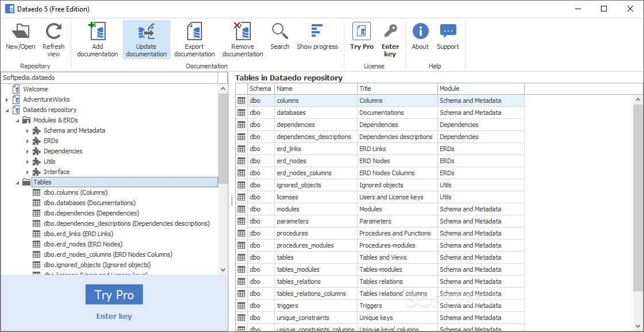Click the tree panel scroll up arrow

[x=223, y=89]
